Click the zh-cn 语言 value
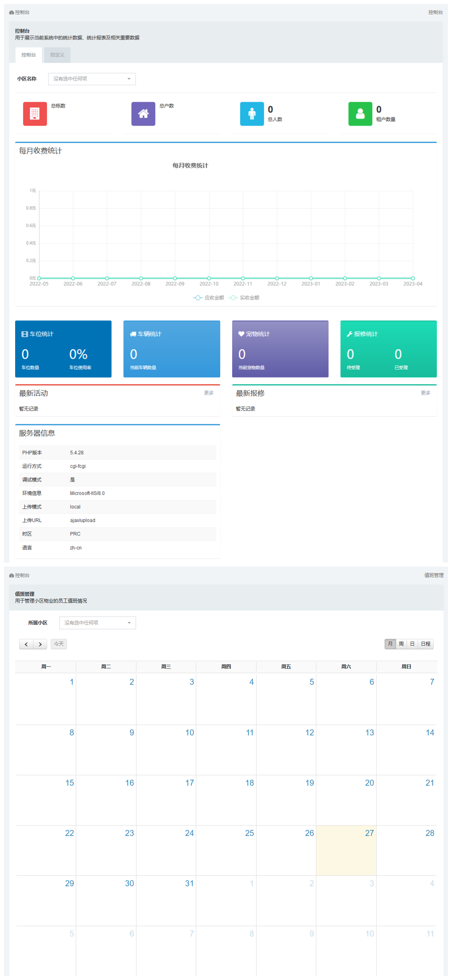The height and width of the screenshot is (980, 452). click(76, 548)
